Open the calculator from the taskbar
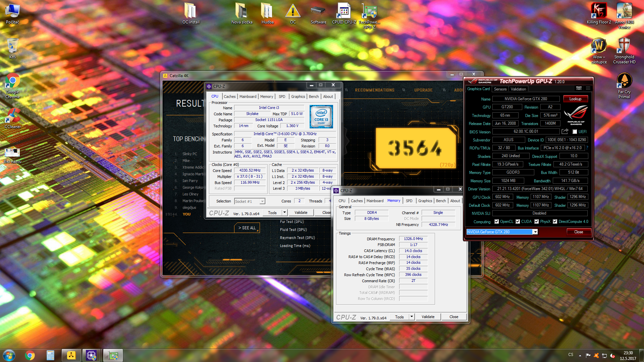 pyautogui.click(x=50, y=355)
